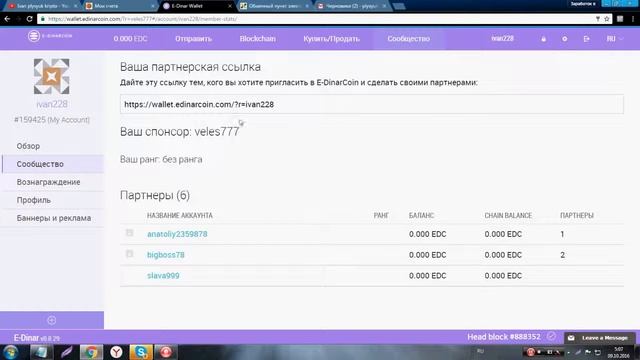640x360 pixels.
Task: Click the ivan228 username in header
Action: pyautogui.click(x=502, y=38)
